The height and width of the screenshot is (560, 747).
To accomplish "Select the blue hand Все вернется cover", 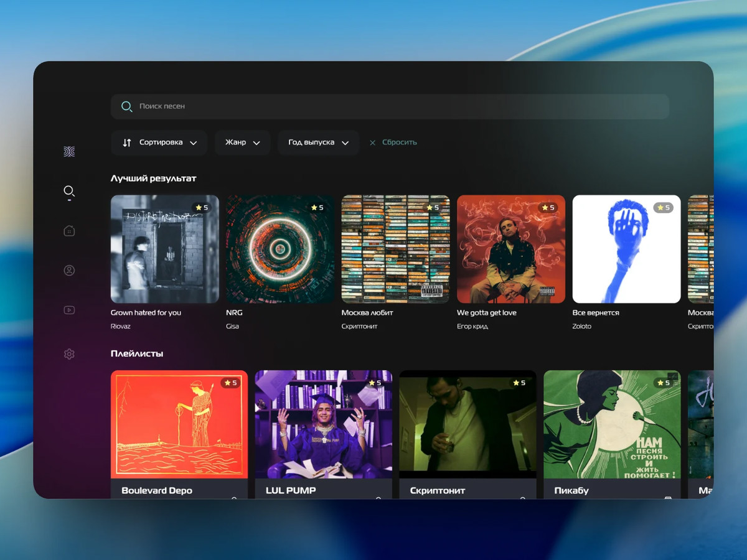I will (x=627, y=249).
